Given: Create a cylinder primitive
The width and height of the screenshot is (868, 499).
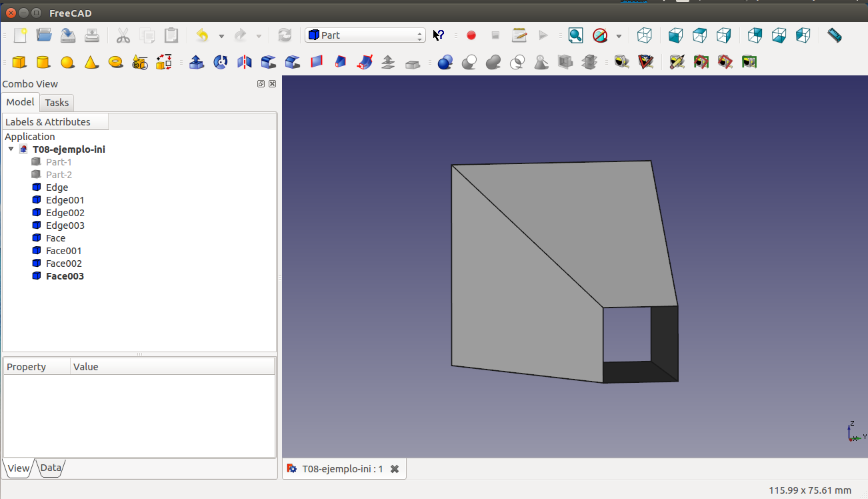Looking at the screenshot, I should [43, 62].
